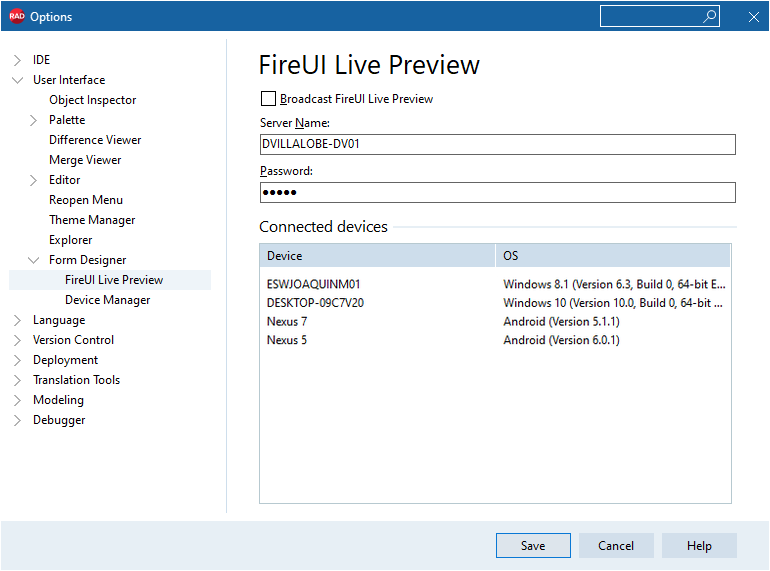
Task: Select the Debugger tree label
Action: [x=59, y=420]
